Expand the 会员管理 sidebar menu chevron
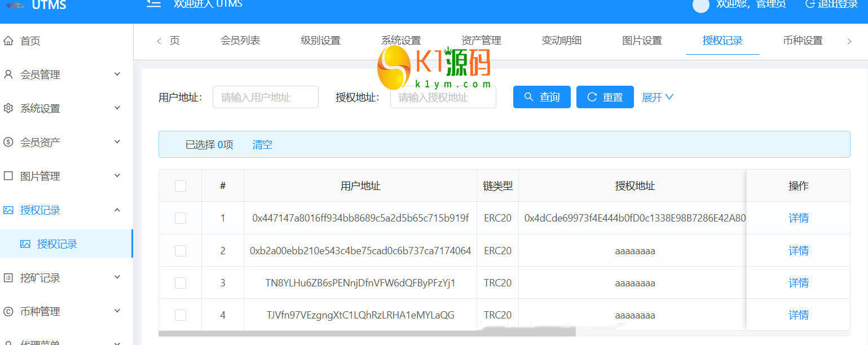This screenshot has width=868, height=345. (x=117, y=74)
